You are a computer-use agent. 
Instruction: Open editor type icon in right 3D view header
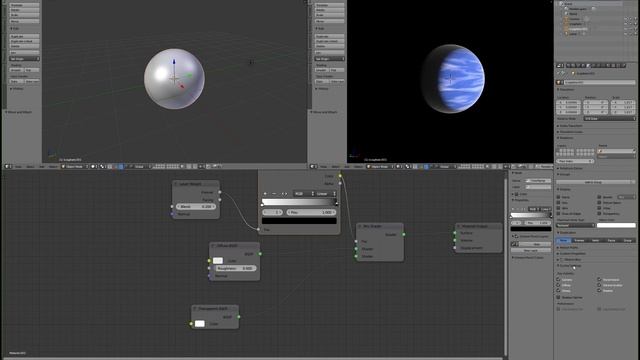312,167
